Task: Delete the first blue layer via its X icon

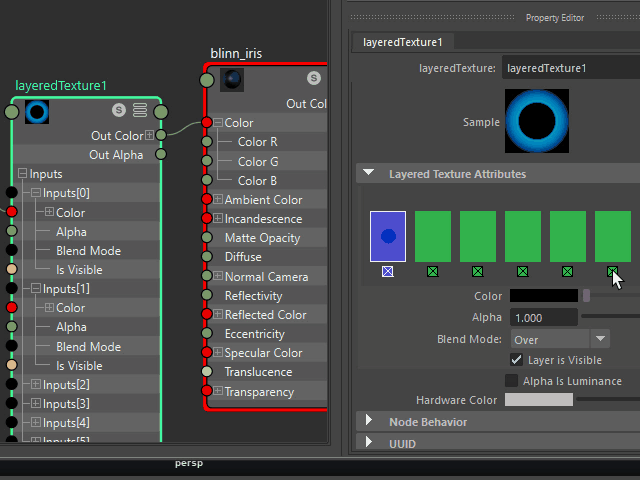Action: 387,271
